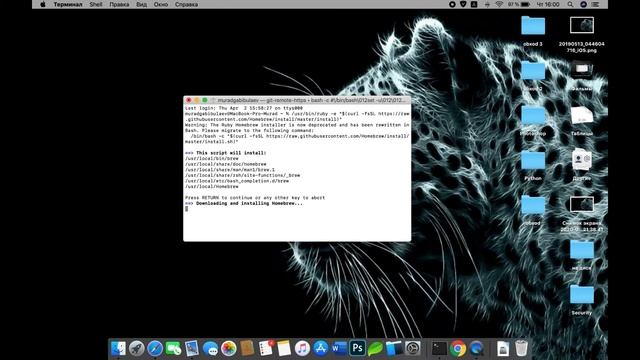Screen dimensions: 640x360
Task: Open the Вид menu
Action: point(142,4)
